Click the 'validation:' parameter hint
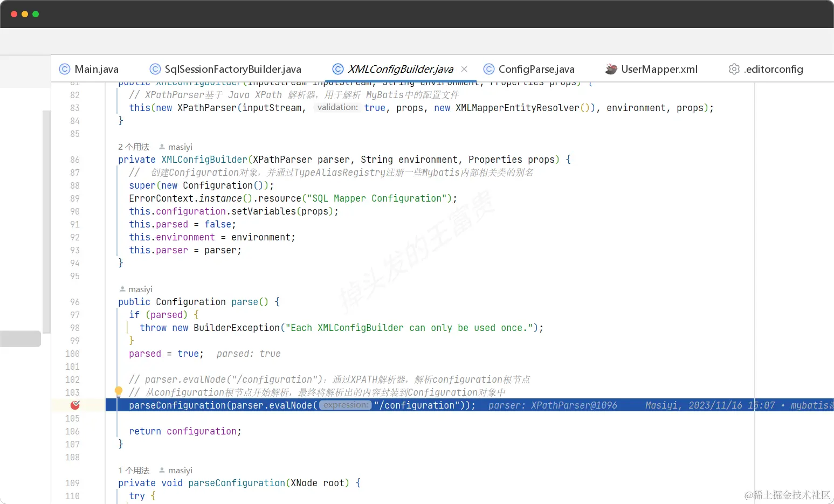Image resolution: width=834 pixels, height=504 pixels. click(x=337, y=107)
